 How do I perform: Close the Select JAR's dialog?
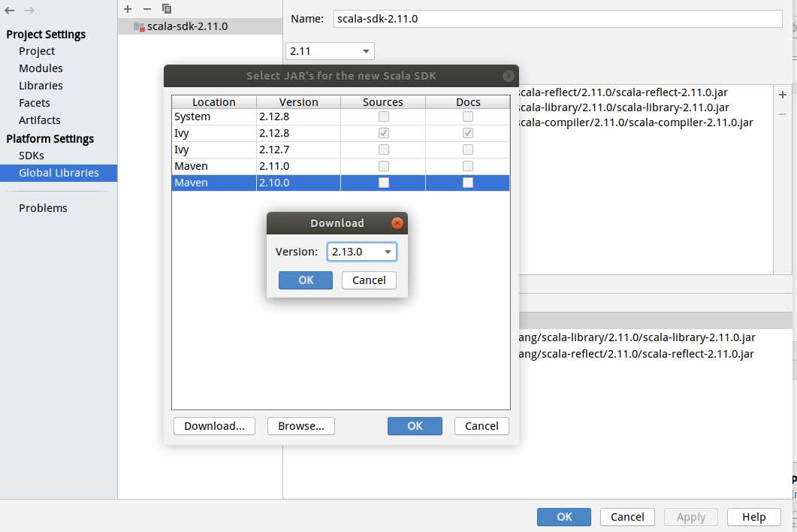click(x=508, y=76)
